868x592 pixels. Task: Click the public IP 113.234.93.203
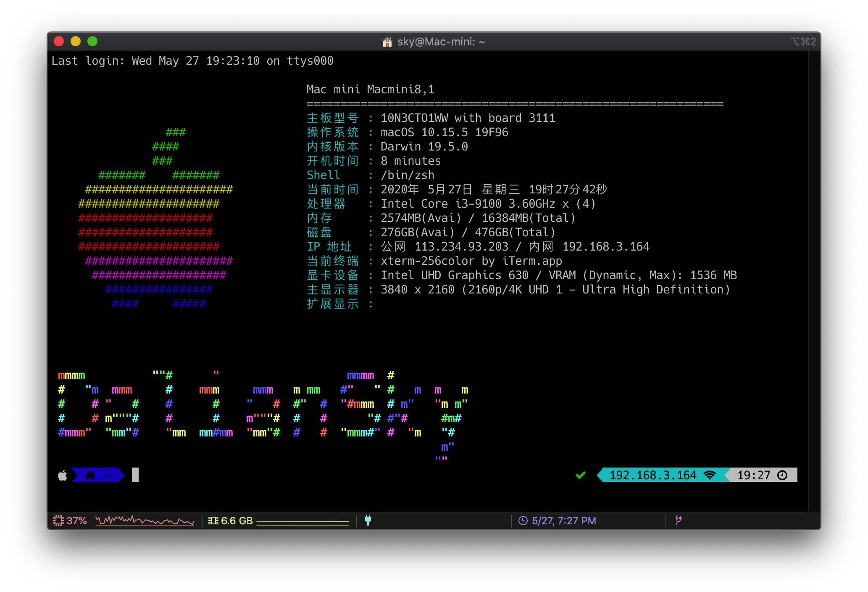pos(461,247)
